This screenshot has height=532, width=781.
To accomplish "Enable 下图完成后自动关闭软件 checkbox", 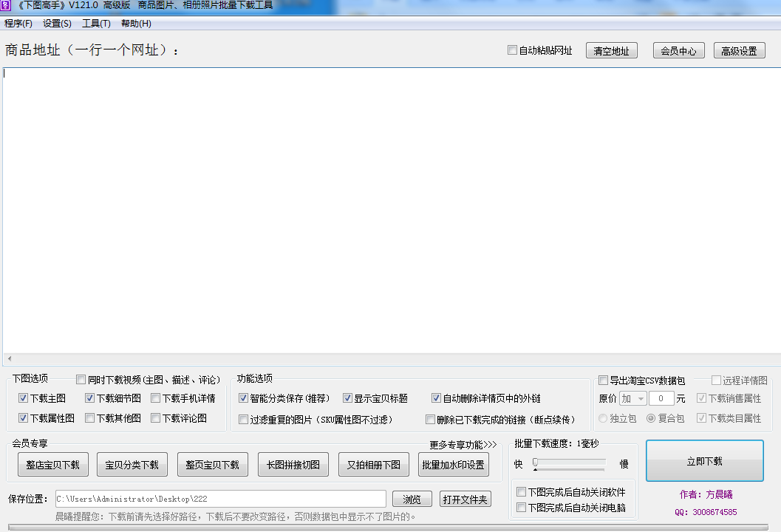I will pos(521,491).
